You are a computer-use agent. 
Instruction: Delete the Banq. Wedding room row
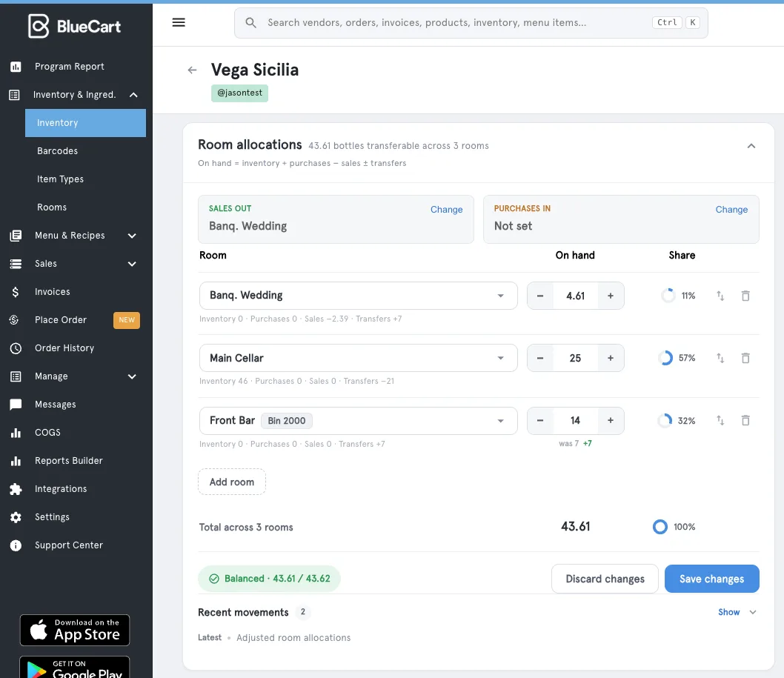tap(745, 296)
